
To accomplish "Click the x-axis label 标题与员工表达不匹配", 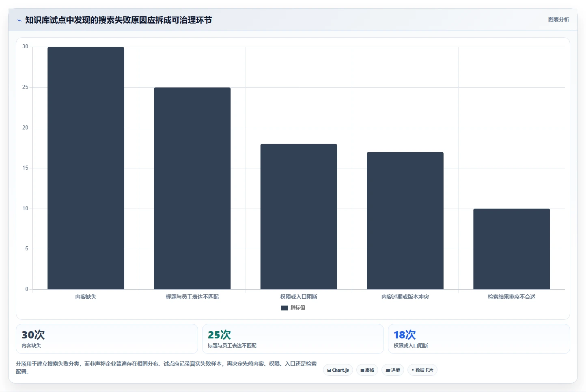I will 192,297.
